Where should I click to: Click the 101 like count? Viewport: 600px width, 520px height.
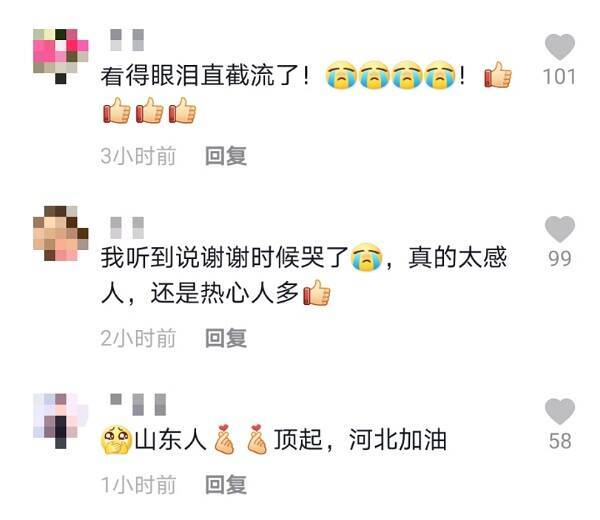click(x=559, y=77)
